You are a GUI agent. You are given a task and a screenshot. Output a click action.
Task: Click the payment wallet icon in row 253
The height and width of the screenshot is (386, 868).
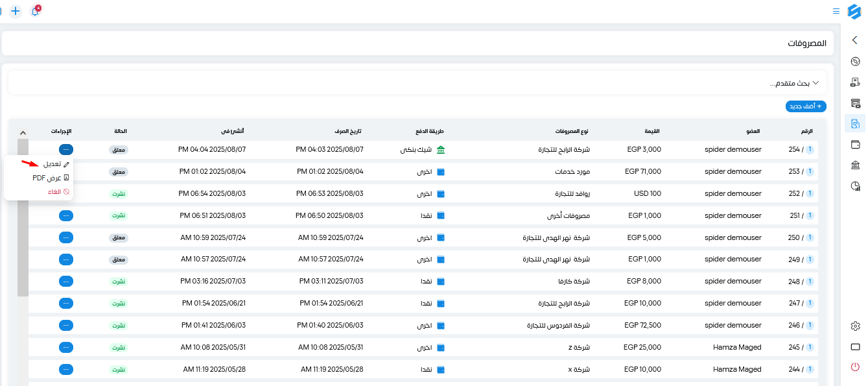(x=441, y=172)
